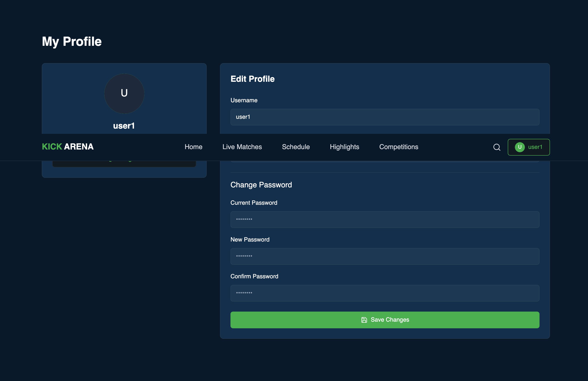
Task: Click the user1 name below the avatar
Action: coord(124,126)
